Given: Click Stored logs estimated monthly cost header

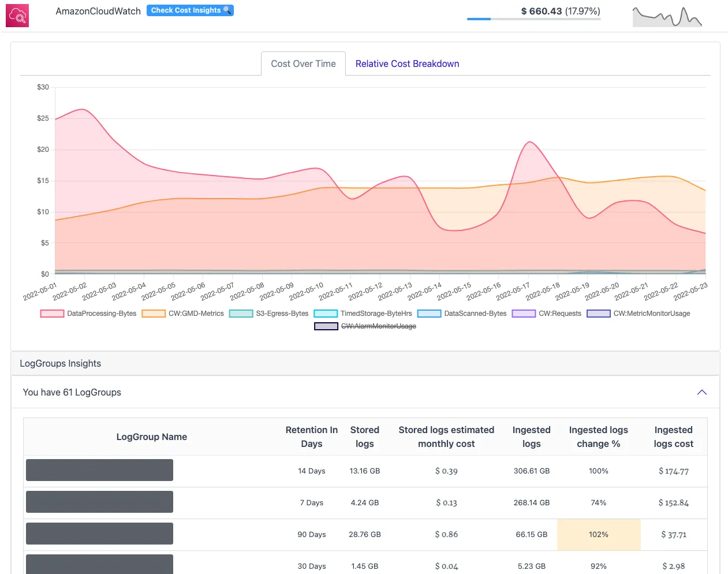Looking at the screenshot, I should click(446, 437).
